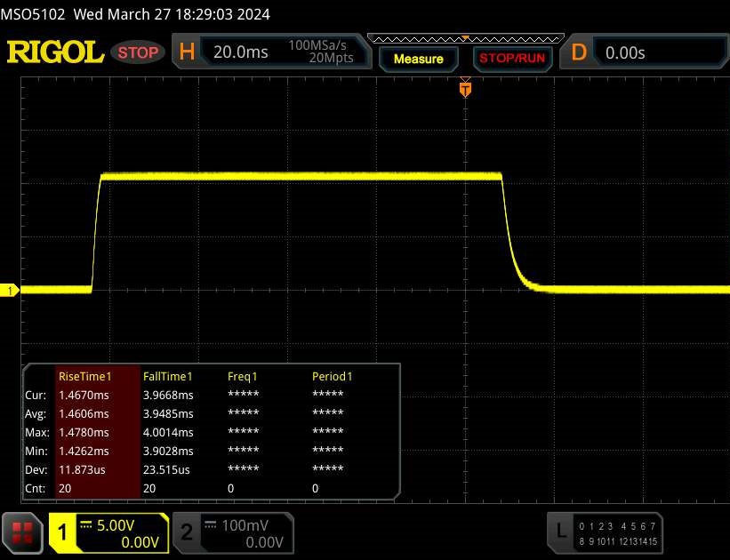The image size is (730, 560).
Task: Click the RiseTime1 current value 1.4670ms
Action: point(84,396)
